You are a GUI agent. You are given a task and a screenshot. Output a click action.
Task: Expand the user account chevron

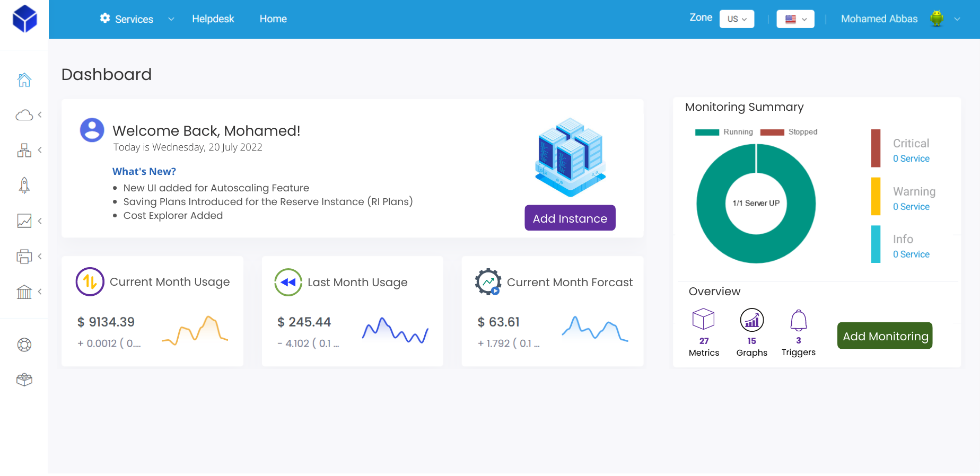pyautogui.click(x=957, y=19)
